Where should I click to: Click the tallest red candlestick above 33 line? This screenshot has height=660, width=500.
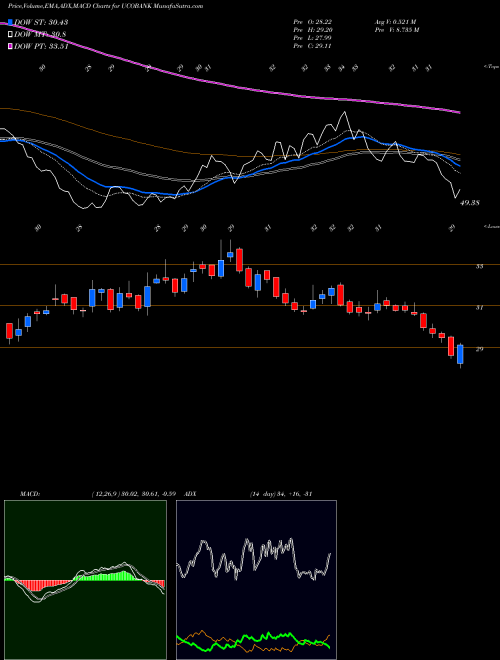pyautogui.click(x=239, y=260)
